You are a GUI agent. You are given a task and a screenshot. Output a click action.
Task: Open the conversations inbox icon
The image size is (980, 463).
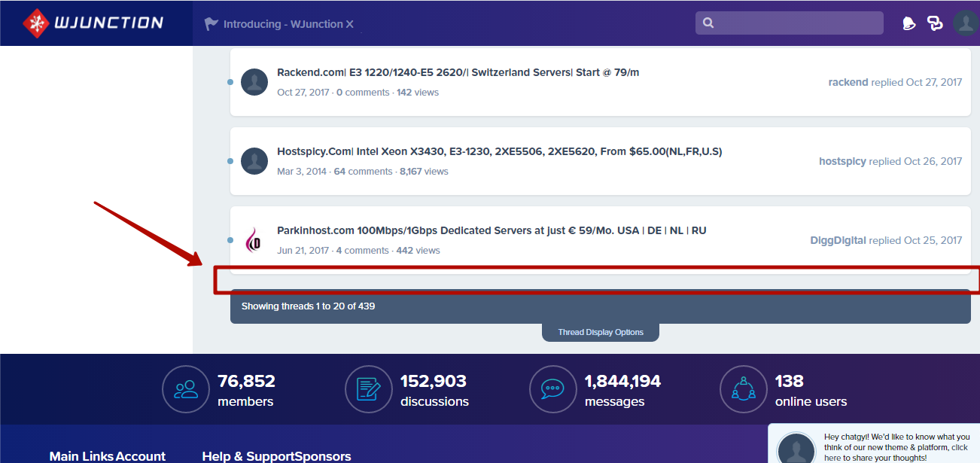pos(935,23)
